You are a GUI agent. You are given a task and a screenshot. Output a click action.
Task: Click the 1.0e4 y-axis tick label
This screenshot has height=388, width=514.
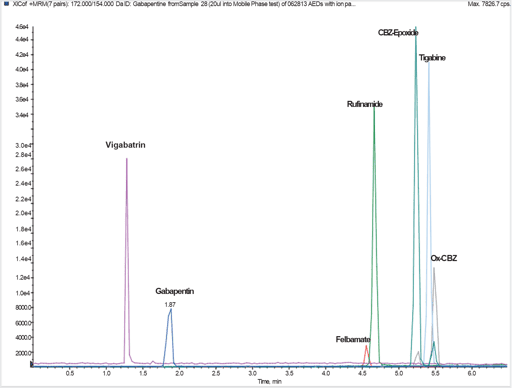coord(23,293)
